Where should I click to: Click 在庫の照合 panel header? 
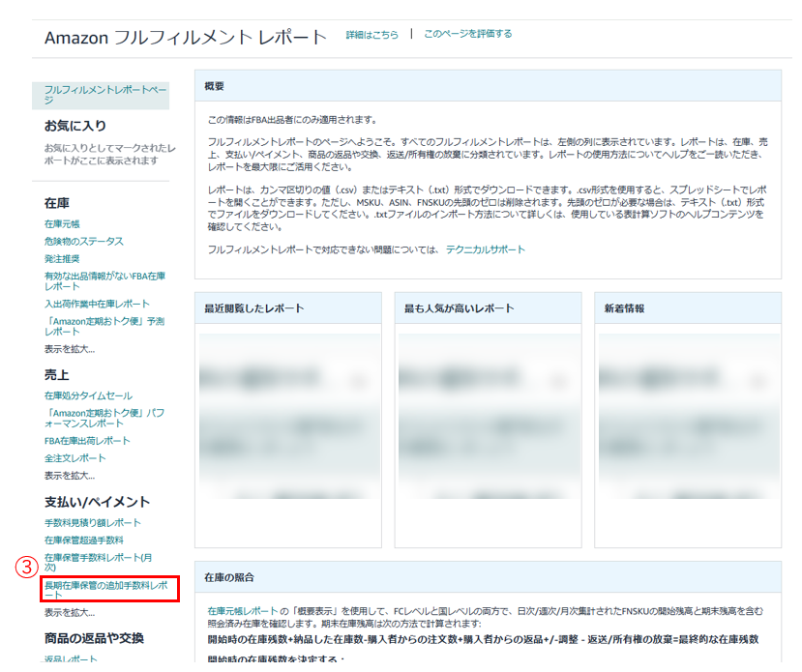pyautogui.click(x=488, y=577)
